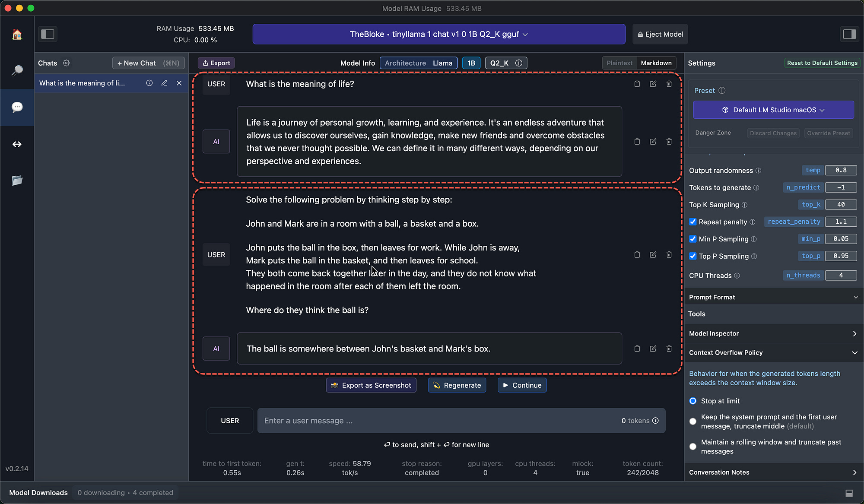864x504 pixels.
Task: Select the rolling window overflow policy
Action: tap(692, 447)
